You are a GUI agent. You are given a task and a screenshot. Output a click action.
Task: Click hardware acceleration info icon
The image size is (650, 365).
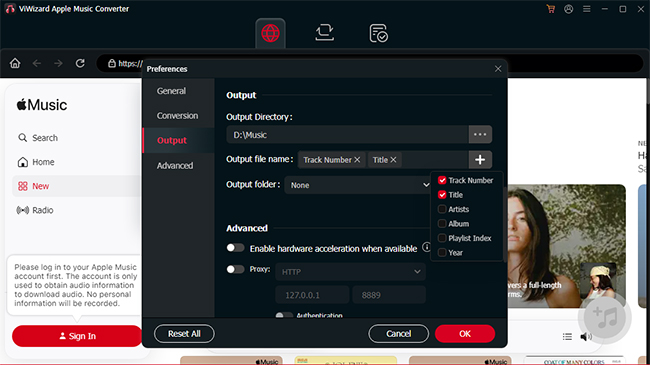[426, 248]
